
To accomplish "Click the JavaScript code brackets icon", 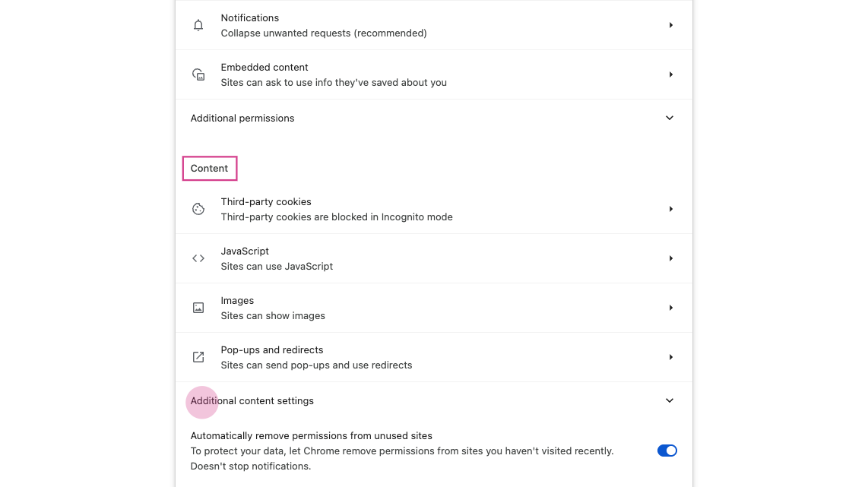I will [198, 258].
